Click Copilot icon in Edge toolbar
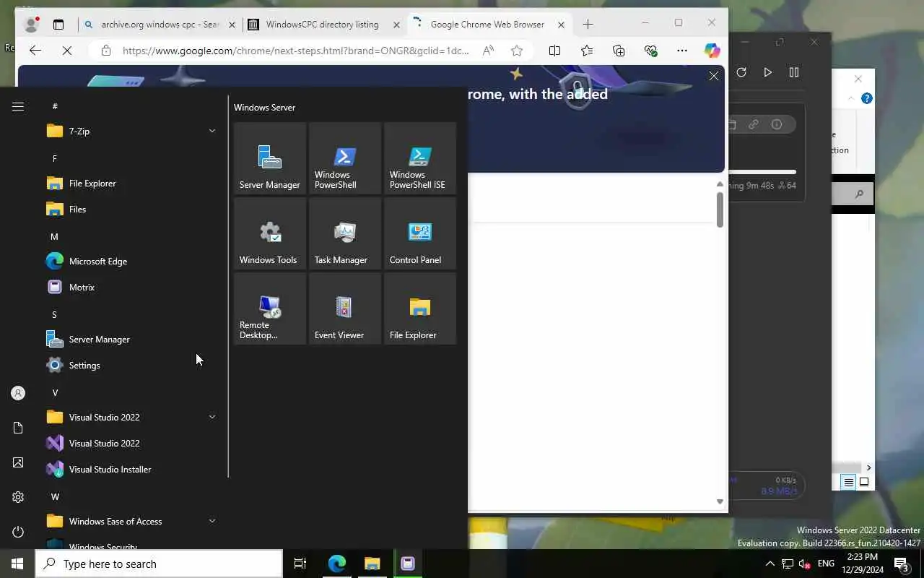This screenshot has height=578, width=924. [712, 51]
